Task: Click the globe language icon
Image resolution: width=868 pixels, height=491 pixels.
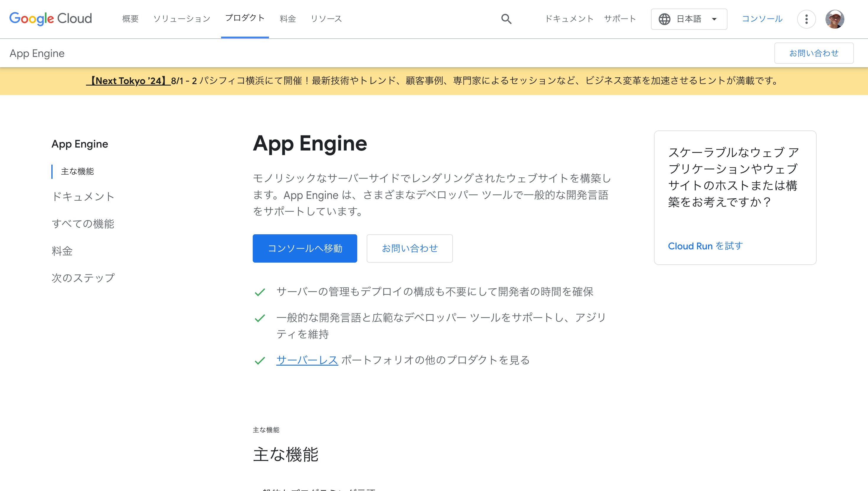Action: tap(664, 19)
